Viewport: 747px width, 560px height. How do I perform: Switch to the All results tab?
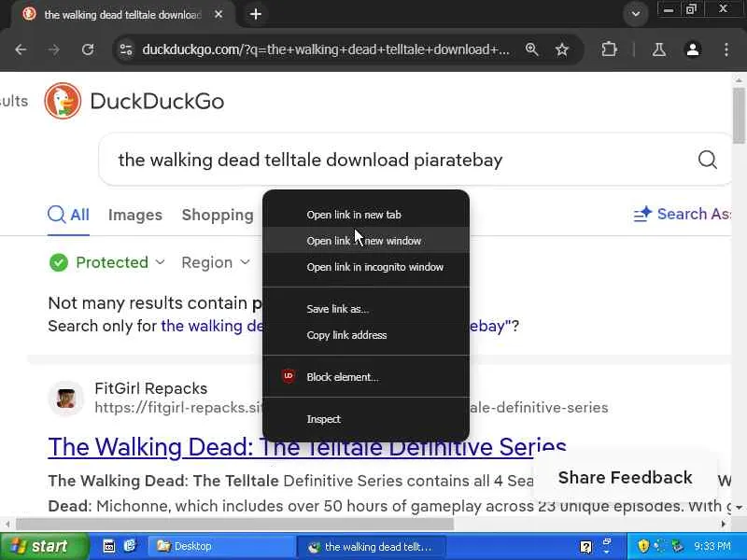pyautogui.click(x=68, y=215)
